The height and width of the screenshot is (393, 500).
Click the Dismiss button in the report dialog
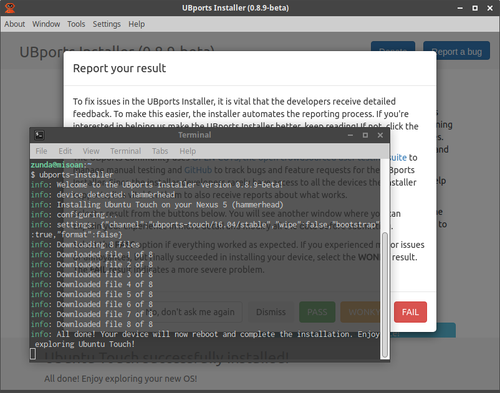271,312
